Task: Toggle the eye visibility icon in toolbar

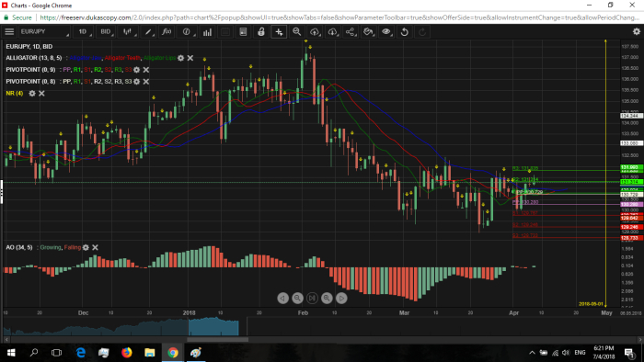Action: click(386, 31)
